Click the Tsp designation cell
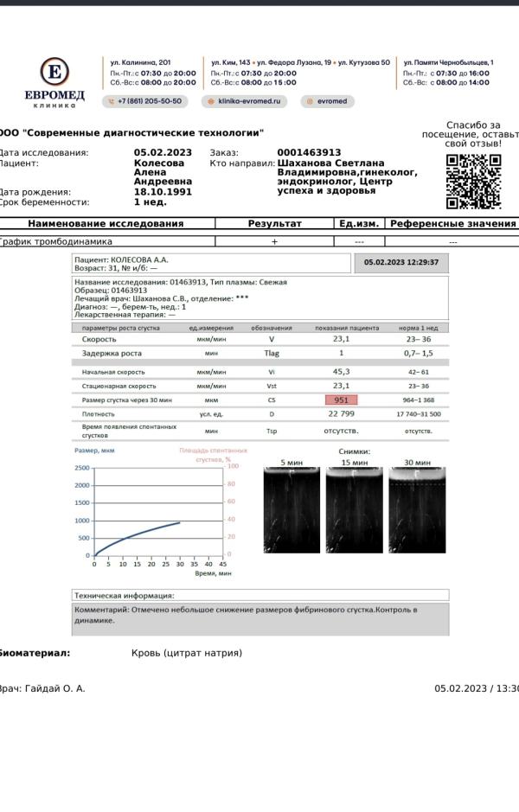 tap(272, 431)
